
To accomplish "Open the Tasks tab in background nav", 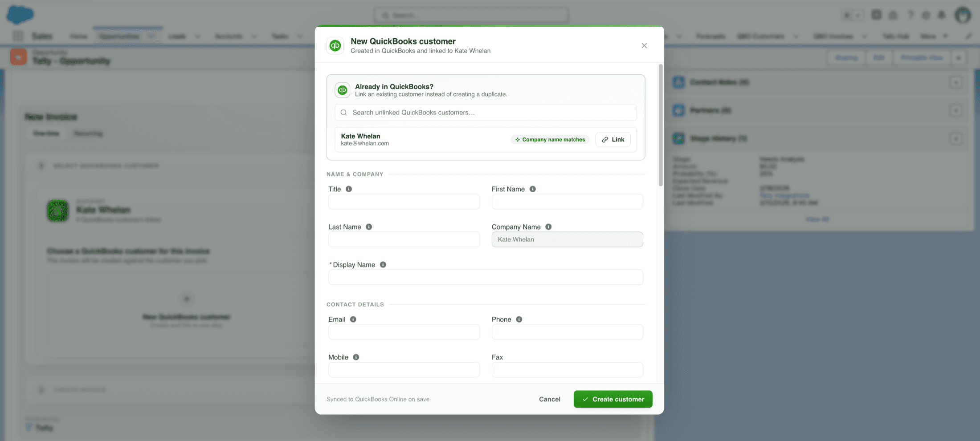I will [280, 36].
